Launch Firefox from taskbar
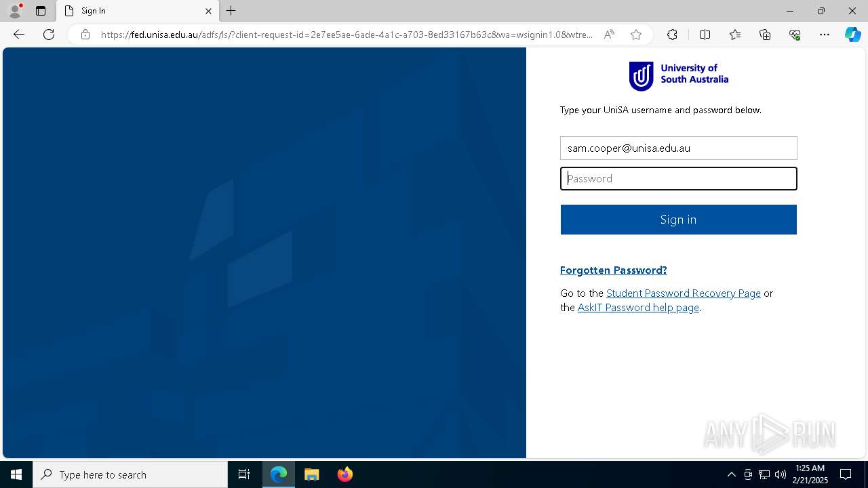 click(345, 474)
